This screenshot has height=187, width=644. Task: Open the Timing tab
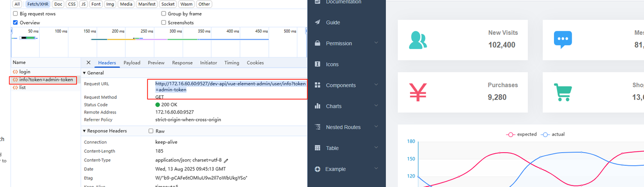click(x=232, y=63)
